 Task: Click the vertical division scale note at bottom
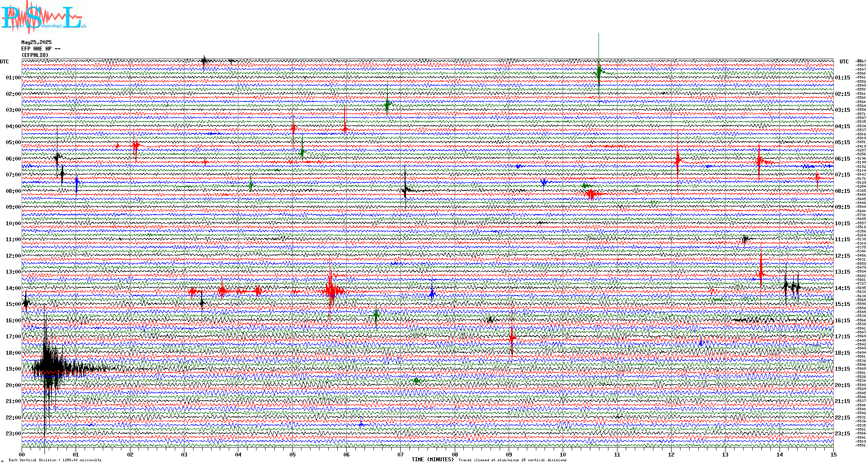click(55, 460)
